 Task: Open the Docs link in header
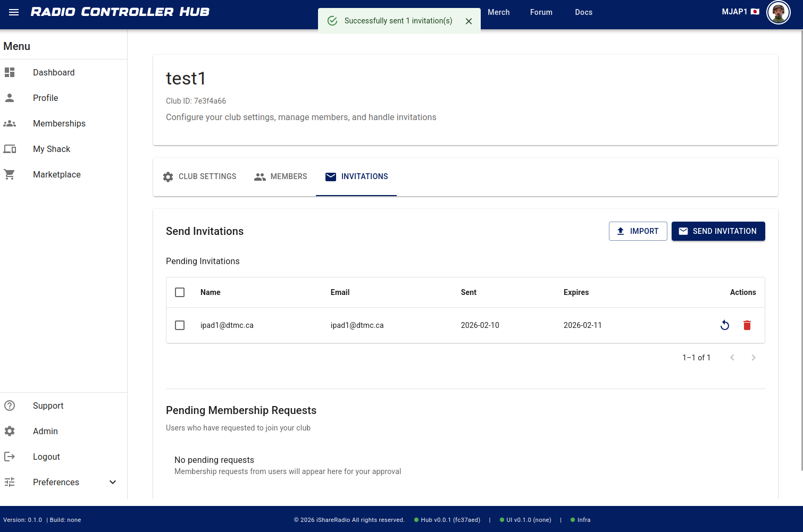(x=583, y=12)
